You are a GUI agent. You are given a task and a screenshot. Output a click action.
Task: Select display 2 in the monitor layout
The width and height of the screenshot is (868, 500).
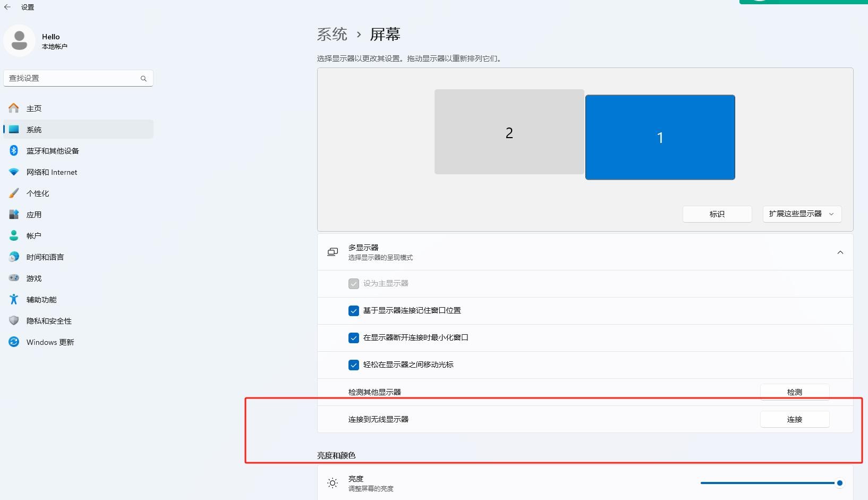[509, 132]
